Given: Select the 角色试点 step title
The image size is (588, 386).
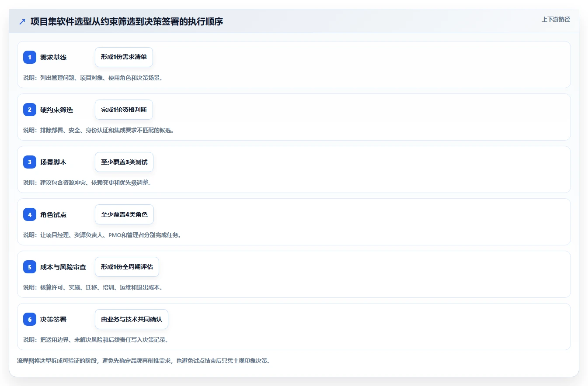Looking at the screenshot, I should point(53,214).
